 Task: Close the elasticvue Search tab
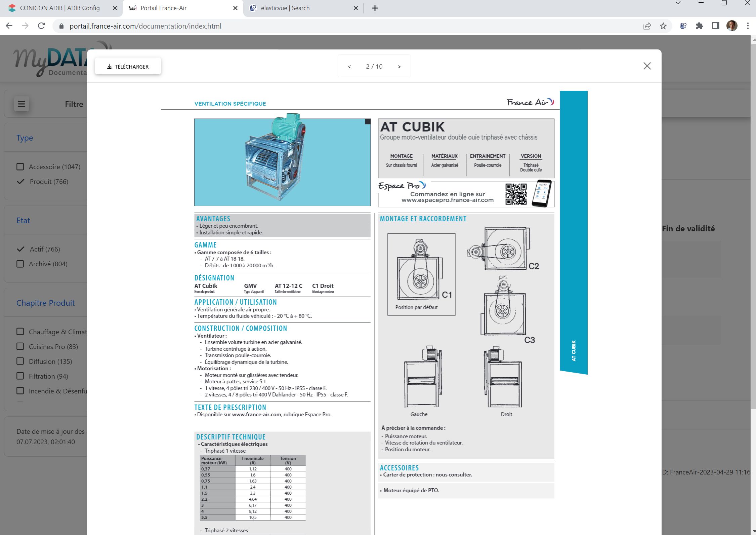(356, 8)
